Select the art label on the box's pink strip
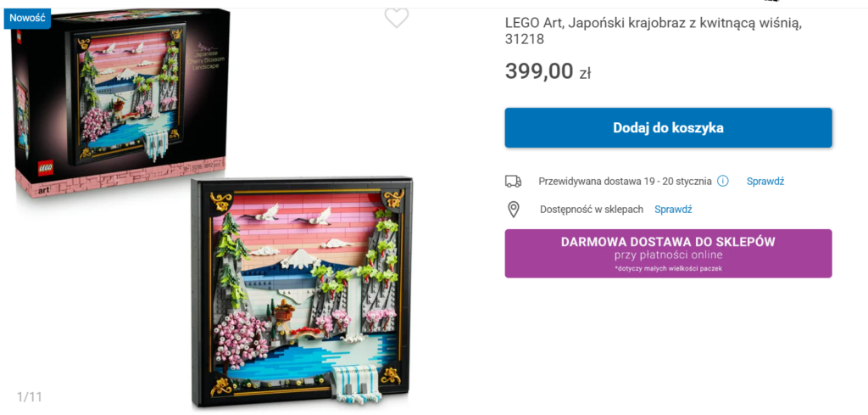Screen dimensions: 868x415 point(42,191)
